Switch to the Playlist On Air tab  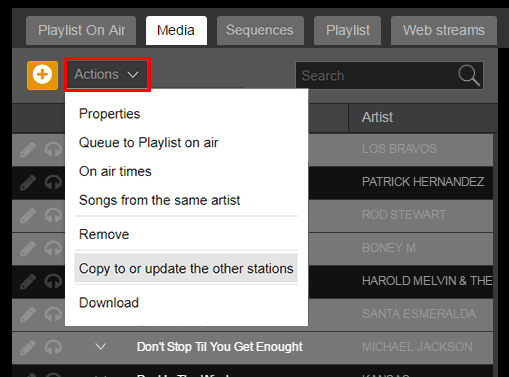[x=81, y=30]
